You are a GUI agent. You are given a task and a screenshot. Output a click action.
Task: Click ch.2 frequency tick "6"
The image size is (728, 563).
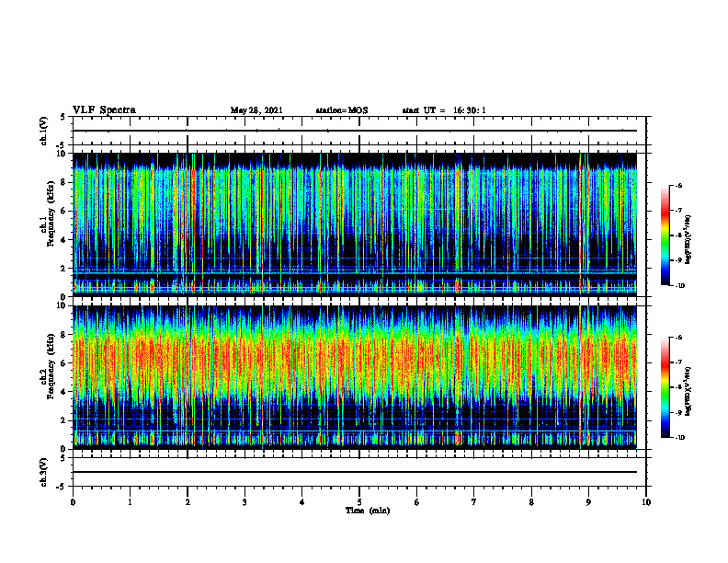click(64, 363)
